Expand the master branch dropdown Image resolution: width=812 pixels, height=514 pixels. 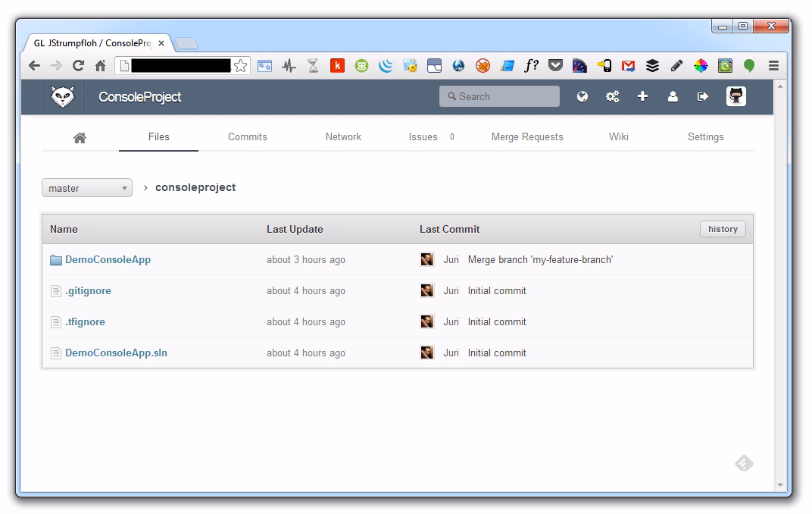[87, 188]
